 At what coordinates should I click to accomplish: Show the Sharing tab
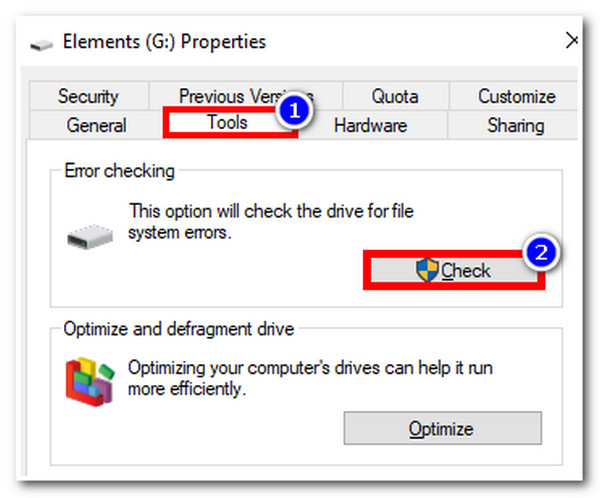(515, 125)
